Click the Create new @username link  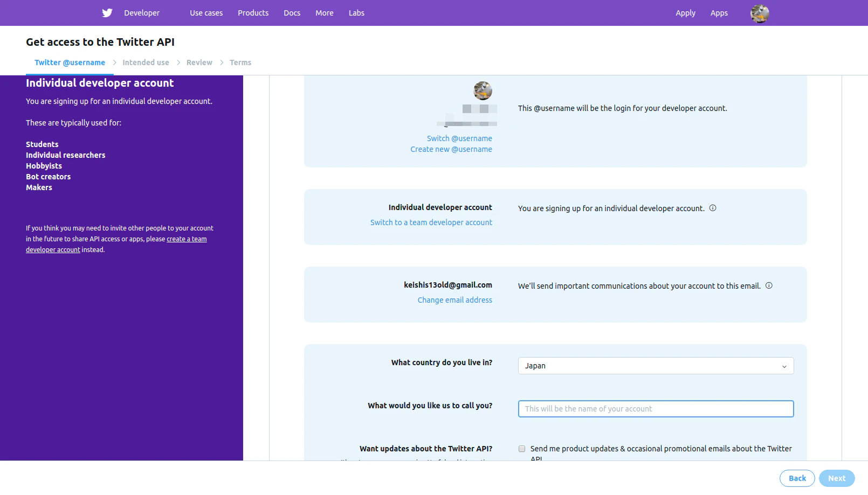click(451, 149)
